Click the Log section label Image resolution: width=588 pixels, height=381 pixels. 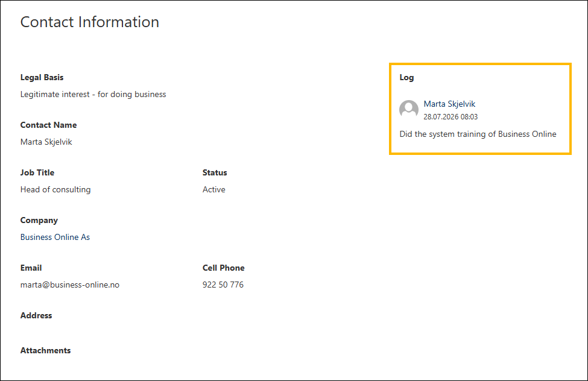pos(406,77)
